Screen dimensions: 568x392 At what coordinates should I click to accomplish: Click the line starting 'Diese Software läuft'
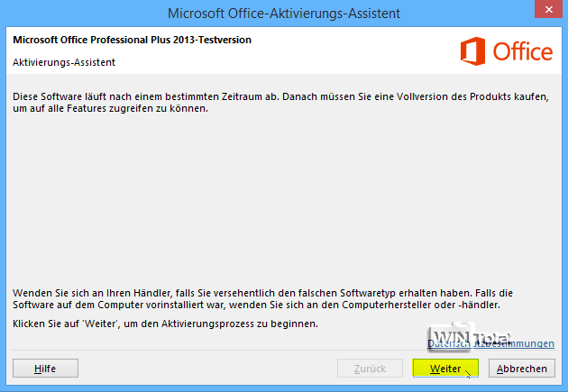click(x=270, y=96)
